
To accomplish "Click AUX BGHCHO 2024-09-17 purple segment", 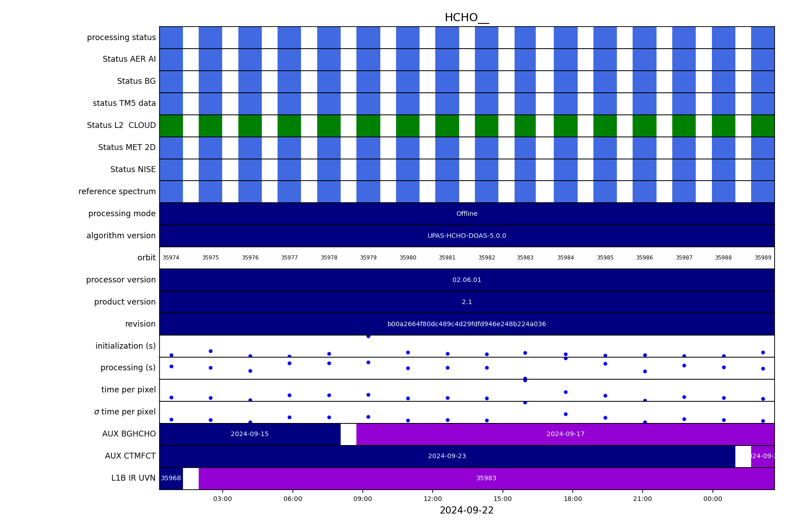I will (x=565, y=434).
